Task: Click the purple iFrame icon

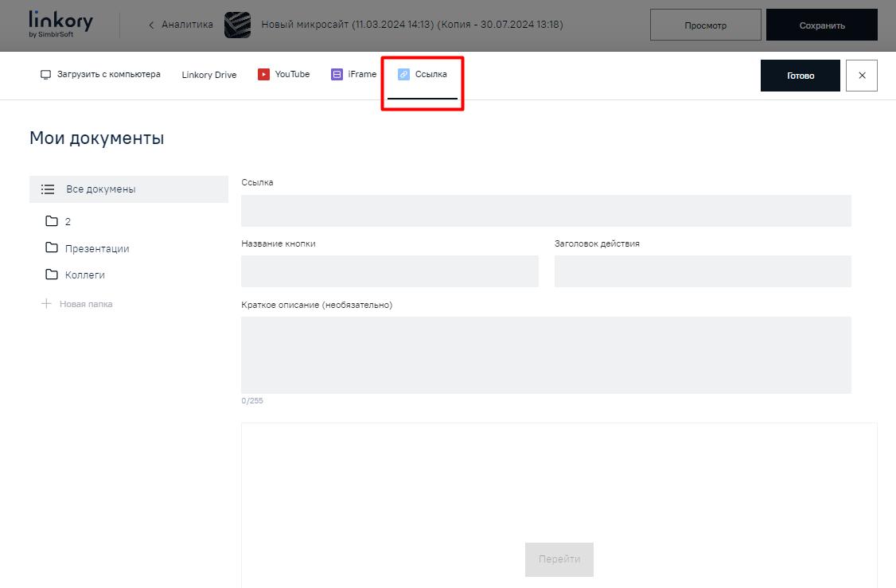Action: 337,75
